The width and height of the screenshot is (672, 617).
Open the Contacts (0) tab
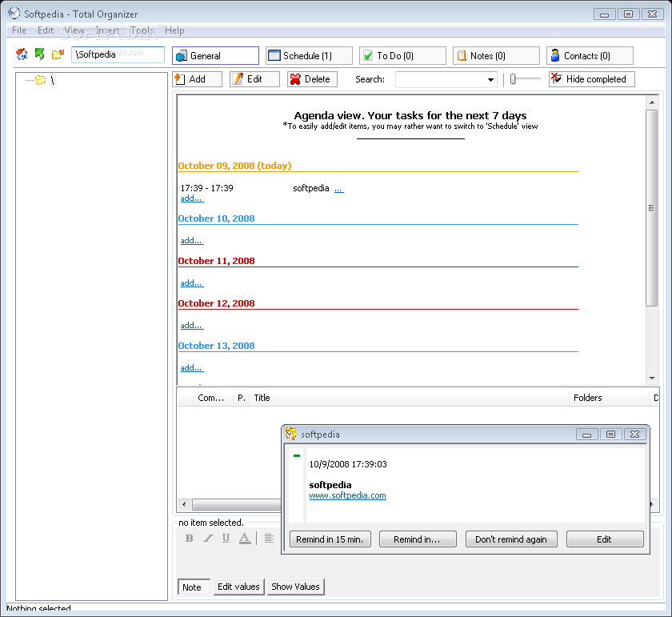590,56
